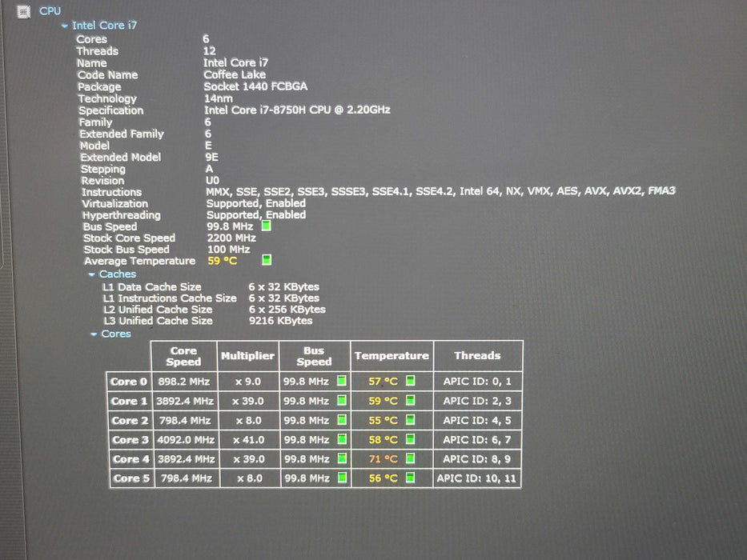Click the instructions list starting with MMX, SSE
The width and height of the screenshot is (747, 560).
(x=440, y=191)
